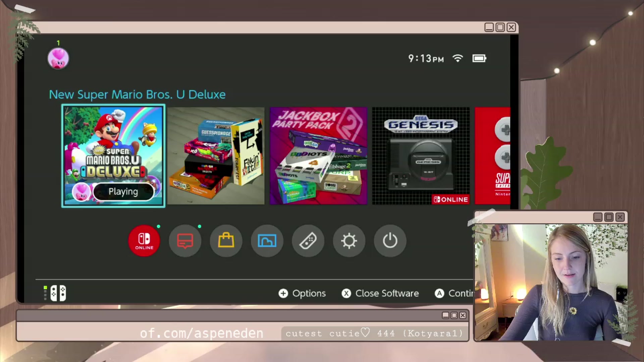This screenshot has width=644, height=362.
Task: Select the Power sleep mode icon
Action: click(x=390, y=241)
